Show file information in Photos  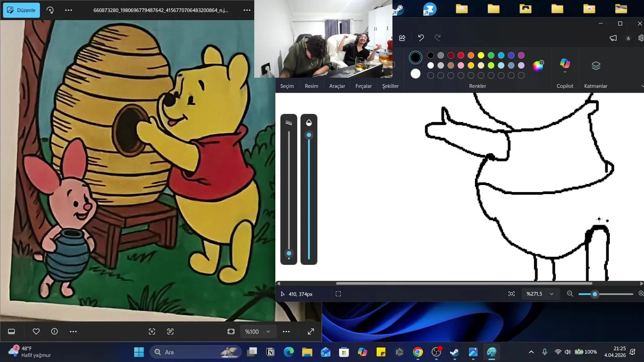[x=54, y=331]
